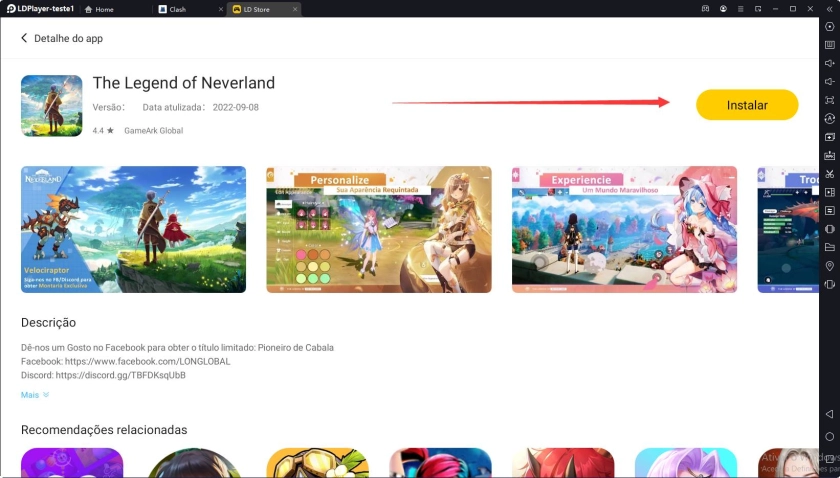Open the Velociraptor promotional screenshot

point(133,229)
